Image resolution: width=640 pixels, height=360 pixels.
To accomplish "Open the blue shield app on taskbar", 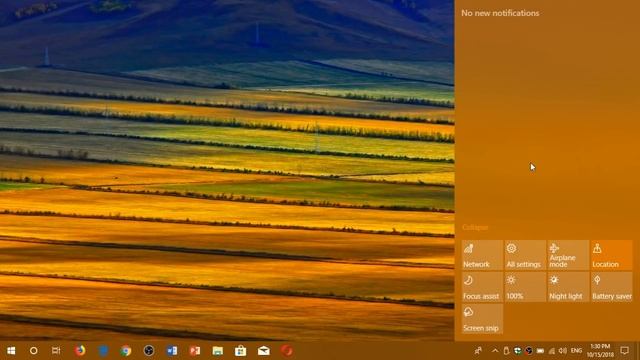I will click(103, 351).
